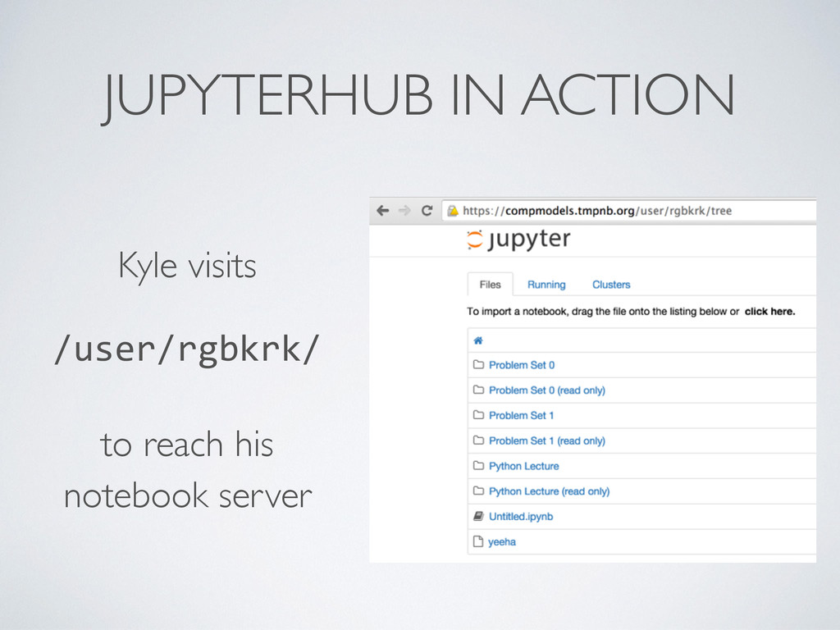The height and width of the screenshot is (630, 840).
Task: Open the Python Lecture folder
Action: pos(524,466)
